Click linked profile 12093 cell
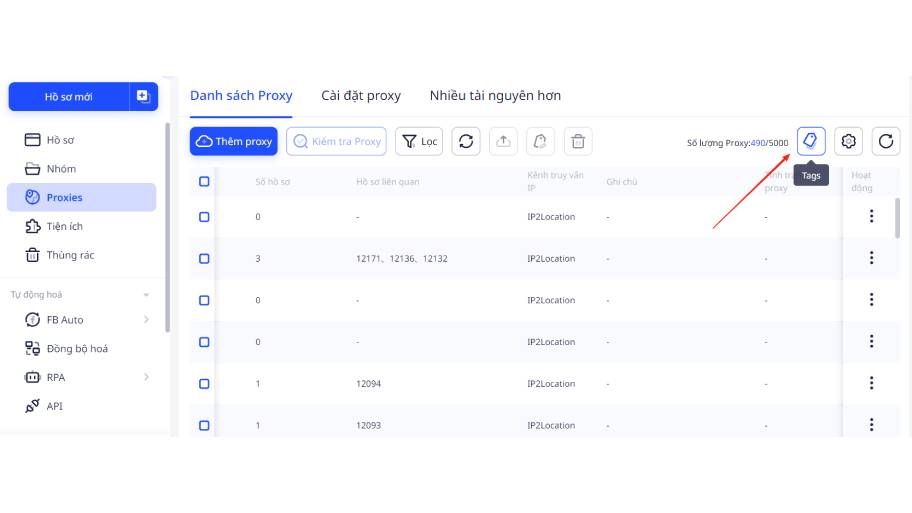Screen dimensions: 912x513 coord(368,426)
